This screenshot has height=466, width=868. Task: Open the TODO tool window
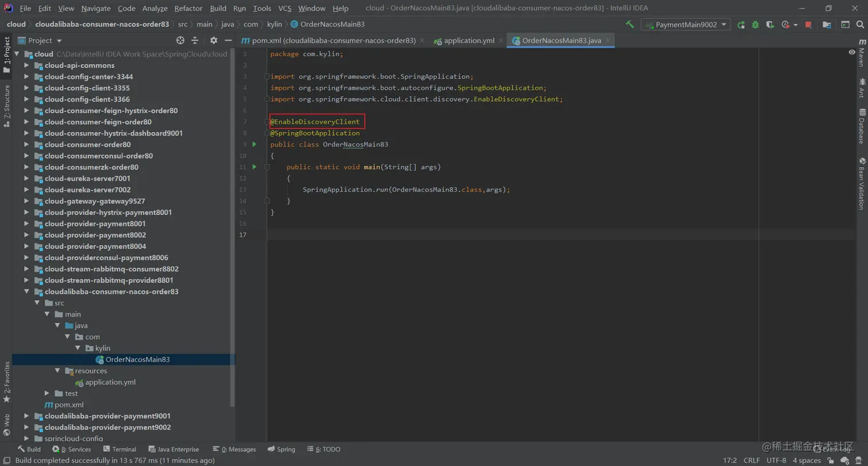coord(324,449)
